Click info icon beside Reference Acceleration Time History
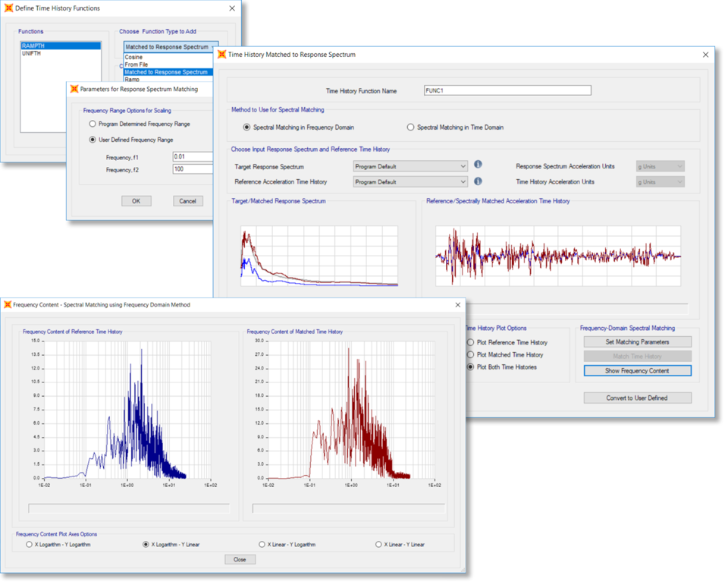This screenshot has height=585, width=728. click(478, 181)
